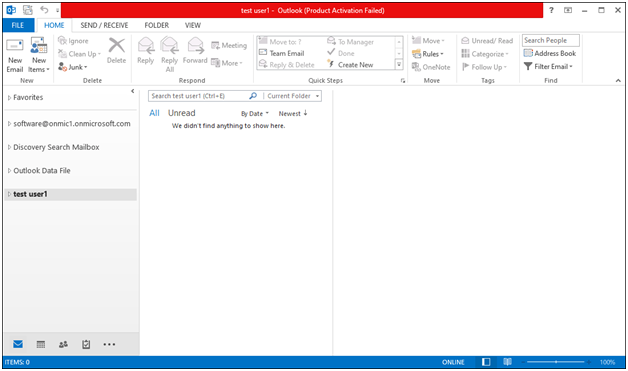Open the Quick Steps dialog launcher
This screenshot has height=371, width=628.
click(403, 81)
